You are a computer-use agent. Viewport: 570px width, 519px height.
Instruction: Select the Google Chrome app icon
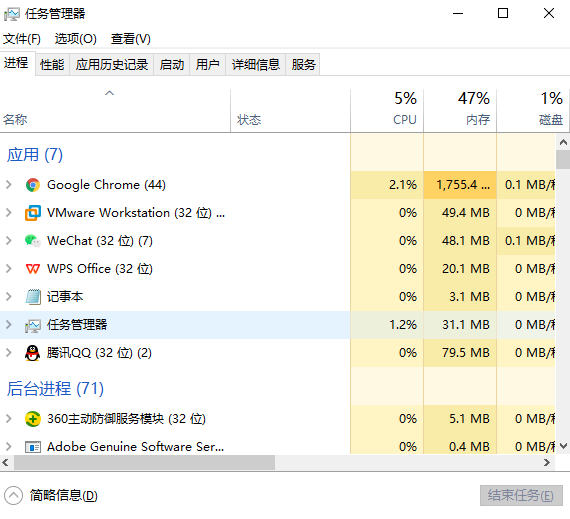click(33, 185)
